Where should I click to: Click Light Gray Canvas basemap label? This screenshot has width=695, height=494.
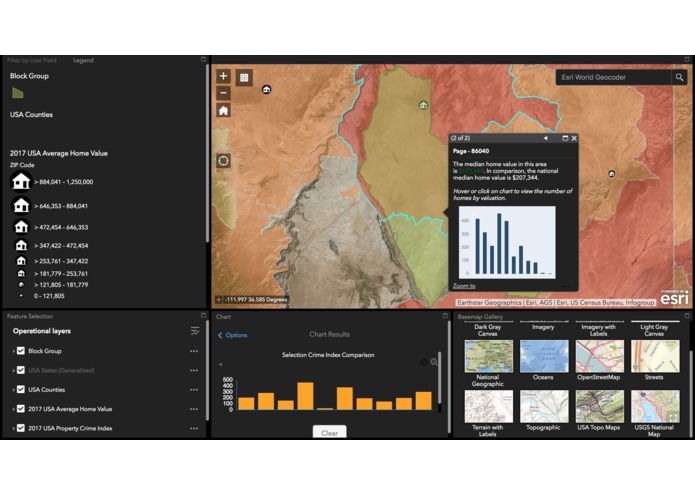click(x=654, y=330)
